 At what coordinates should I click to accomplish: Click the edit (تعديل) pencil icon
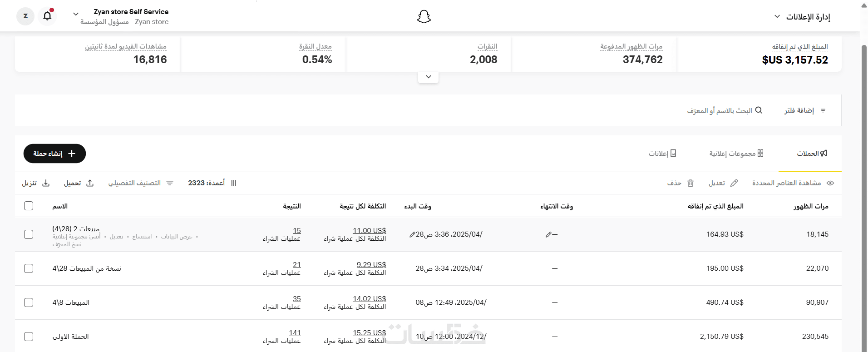coord(734,183)
